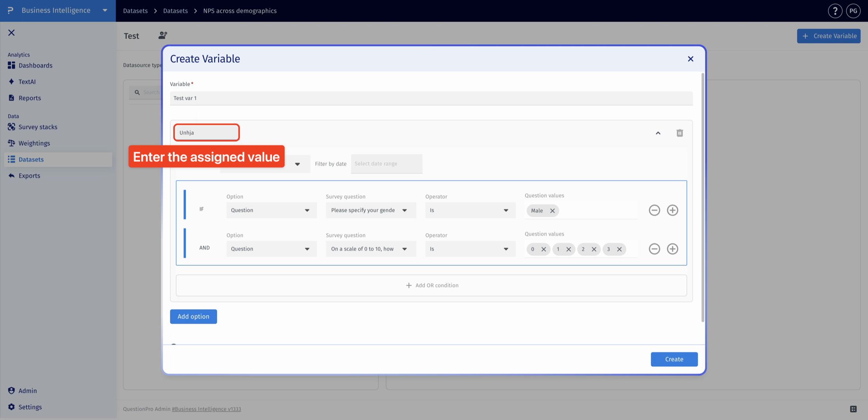
Task: Remove the AND condition row with minus icon
Action: [x=654, y=249]
